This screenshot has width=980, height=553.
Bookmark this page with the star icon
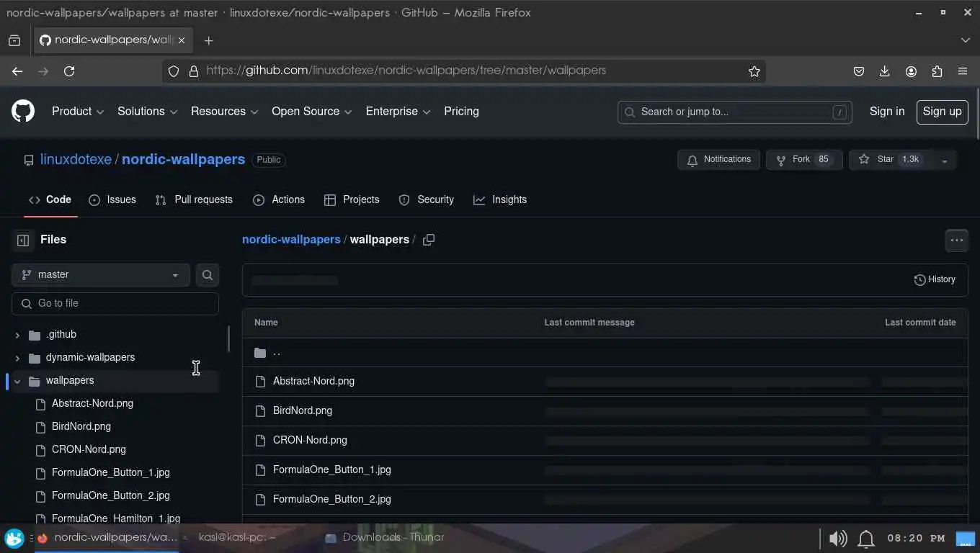(x=754, y=71)
